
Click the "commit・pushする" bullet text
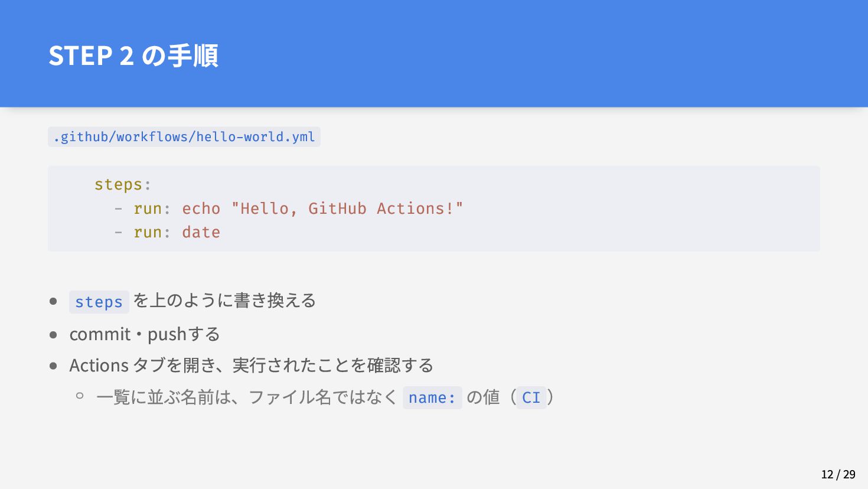click(x=145, y=334)
